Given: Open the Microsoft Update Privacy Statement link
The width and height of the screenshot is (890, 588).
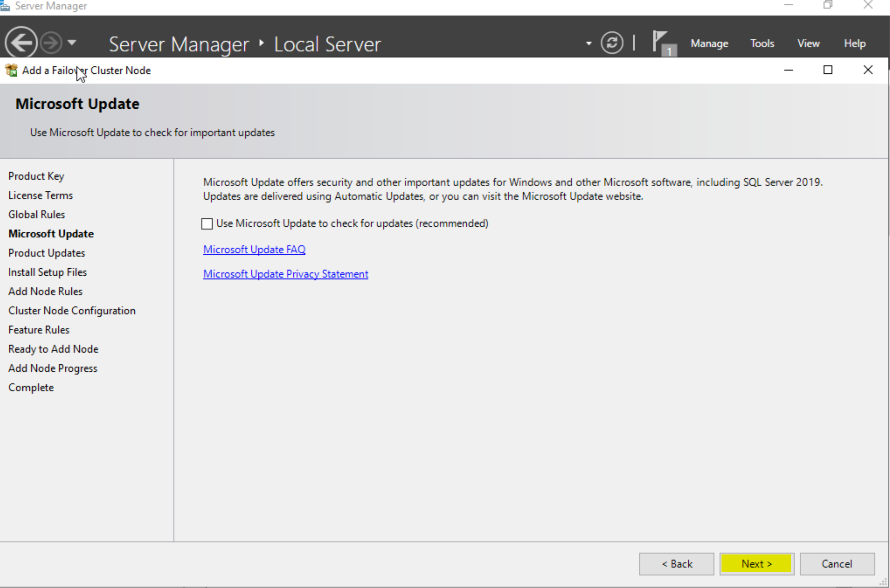Looking at the screenshot, I should point(286,274).
